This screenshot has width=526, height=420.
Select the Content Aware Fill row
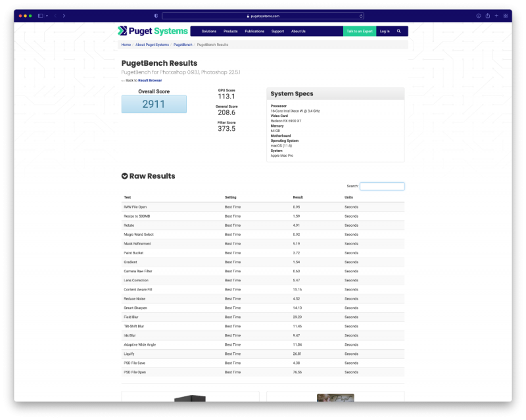pos(262,289)
